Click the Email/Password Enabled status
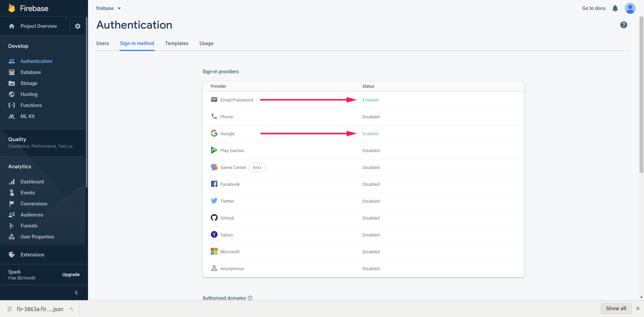644x317 pixels. pos(370,100)
